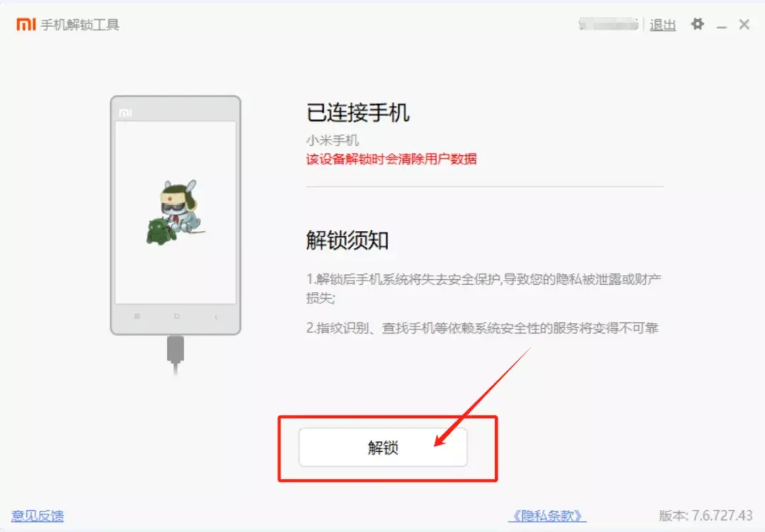Click the USB cable plug illustration
Screen dimensions: 765x532
click(176, 353)
